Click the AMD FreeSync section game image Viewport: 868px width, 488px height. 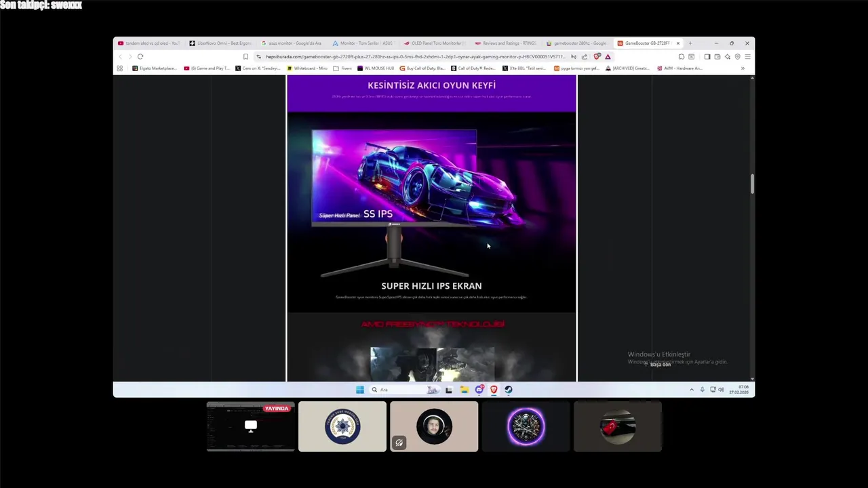coord(432,364)
